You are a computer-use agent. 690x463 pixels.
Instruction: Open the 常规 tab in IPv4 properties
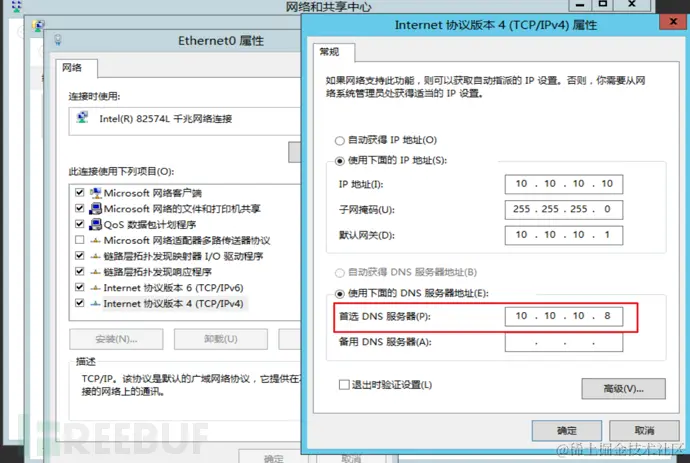click(334, 52)
